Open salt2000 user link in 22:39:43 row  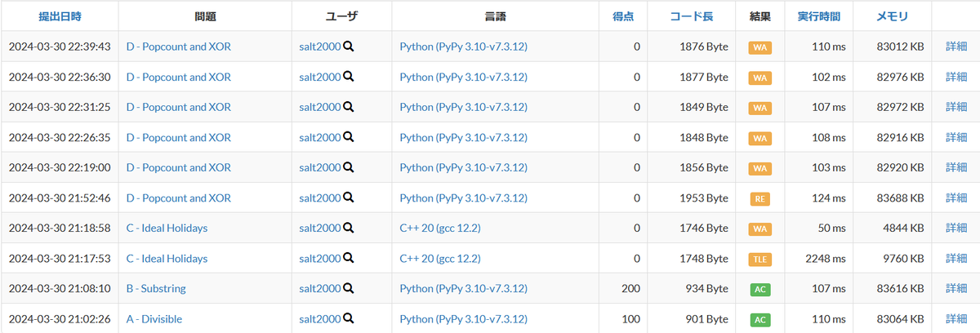tap(320, 47)
